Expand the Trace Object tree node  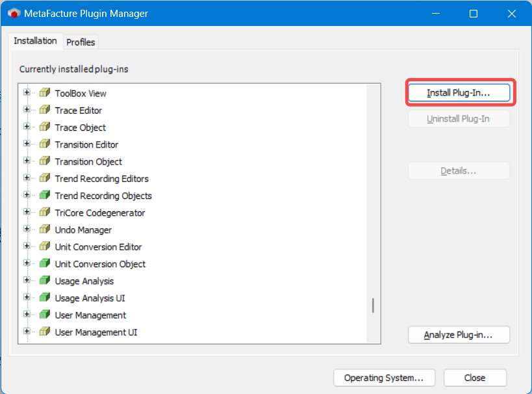27,126
